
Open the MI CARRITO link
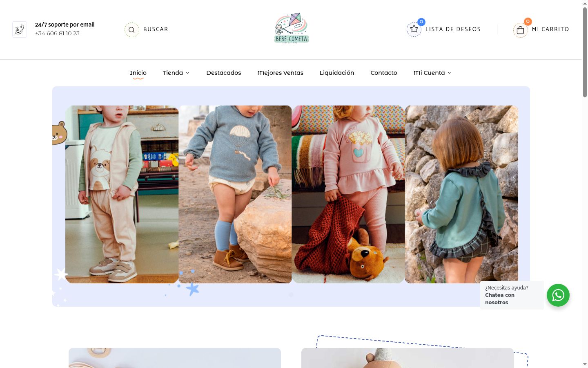(550, 29)
